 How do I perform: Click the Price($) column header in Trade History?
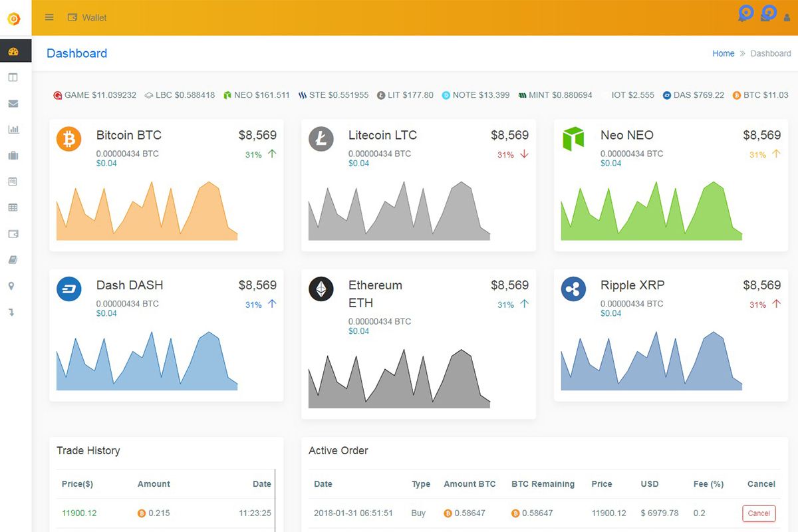click(78, 484)
